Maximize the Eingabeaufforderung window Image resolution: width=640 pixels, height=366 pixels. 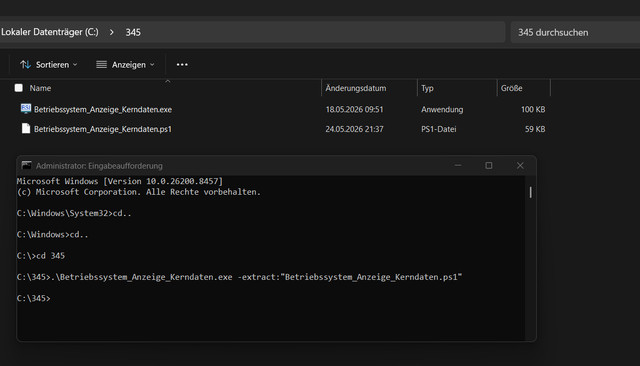(x=489, y=165)
